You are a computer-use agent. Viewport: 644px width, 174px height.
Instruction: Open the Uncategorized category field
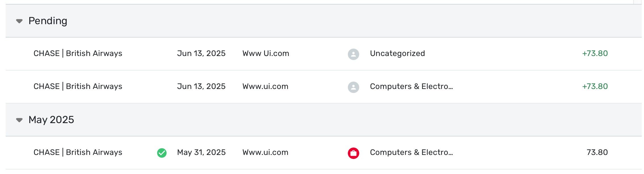(397, 53)
